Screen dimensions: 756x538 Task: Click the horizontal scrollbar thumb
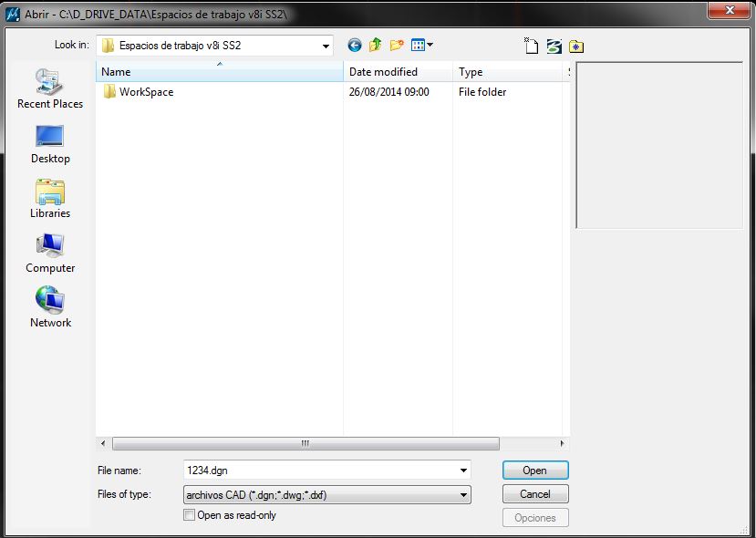coord(306,443)
